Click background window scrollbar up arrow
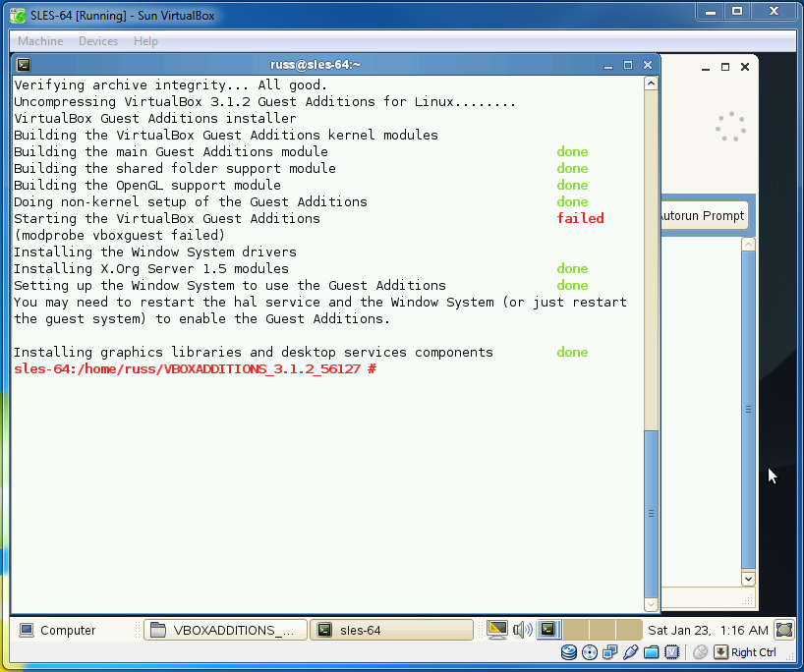The image size is (804, 672). point(748,245)
